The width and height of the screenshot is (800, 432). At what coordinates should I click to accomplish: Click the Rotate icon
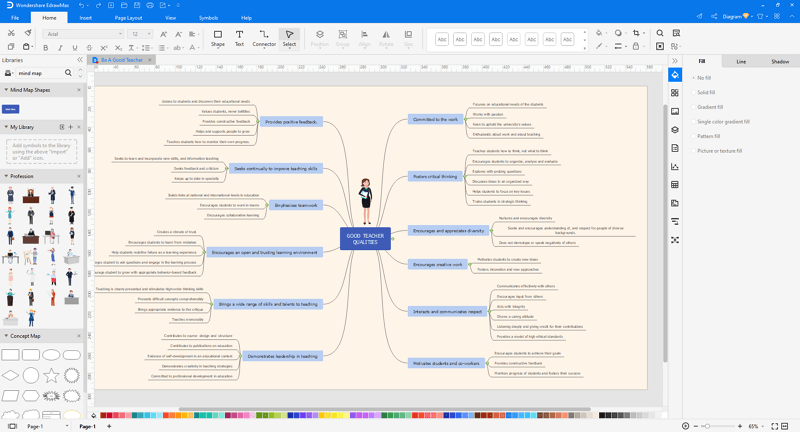(x=386, y=38)
